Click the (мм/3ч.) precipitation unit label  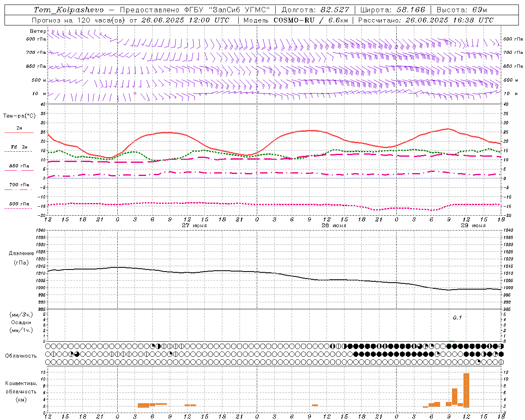click(21, 315)
